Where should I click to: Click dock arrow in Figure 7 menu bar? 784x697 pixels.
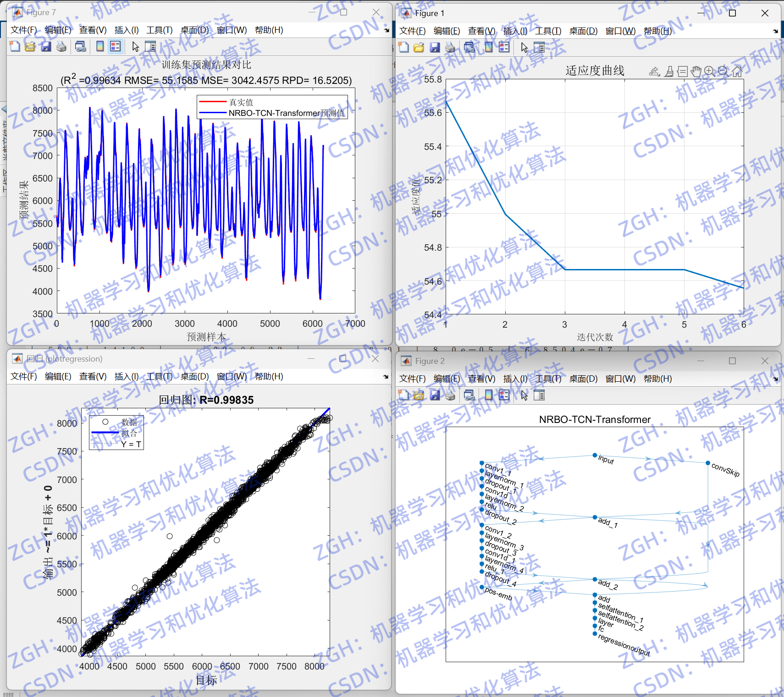(386, 30)
